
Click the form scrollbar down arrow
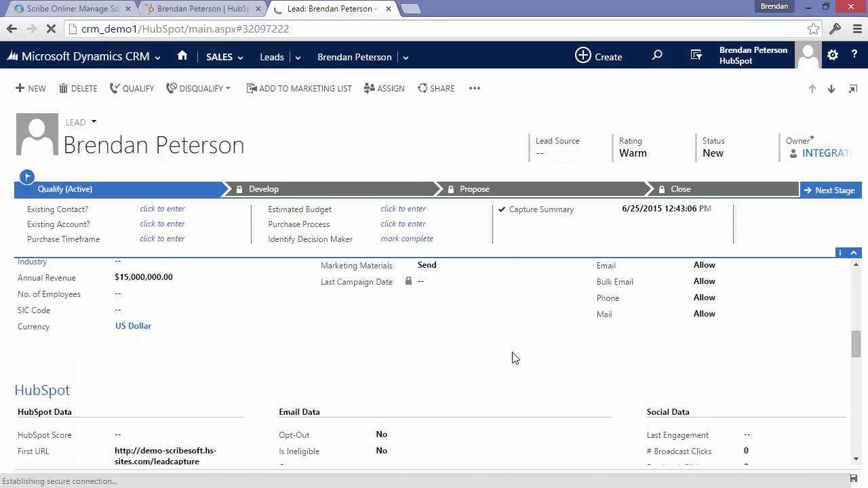click(x=856, y=459)
